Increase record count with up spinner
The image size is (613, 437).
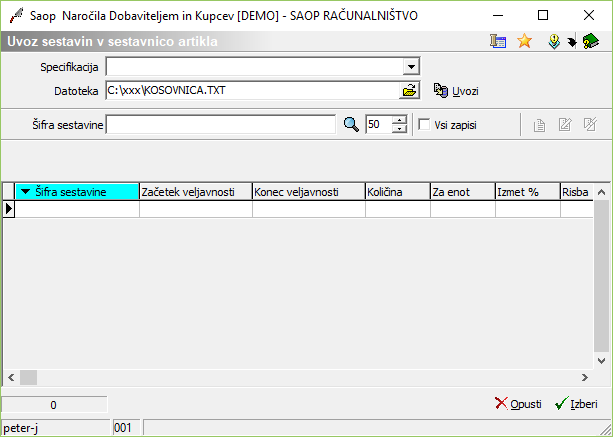(400, 120)
